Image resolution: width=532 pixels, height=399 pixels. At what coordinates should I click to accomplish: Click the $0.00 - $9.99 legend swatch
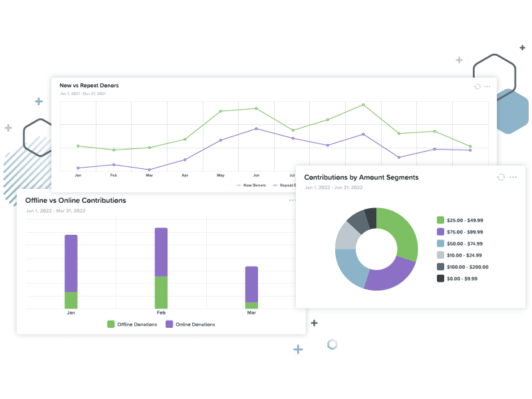click(x=440, y=279)
